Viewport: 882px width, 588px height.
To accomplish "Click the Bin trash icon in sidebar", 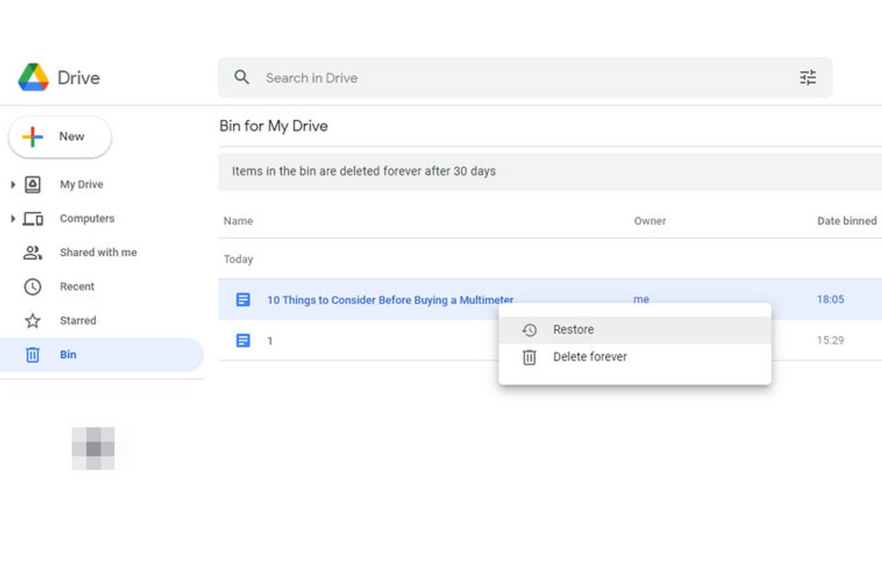I will coord(32,355).
